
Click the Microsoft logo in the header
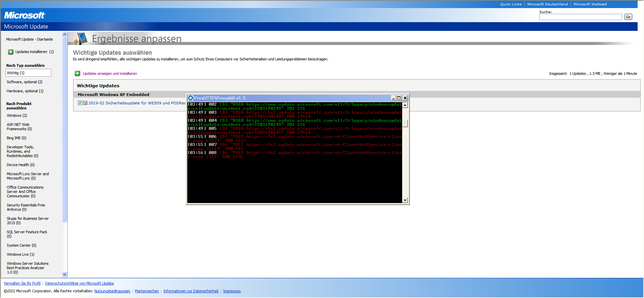click(24, 15)
